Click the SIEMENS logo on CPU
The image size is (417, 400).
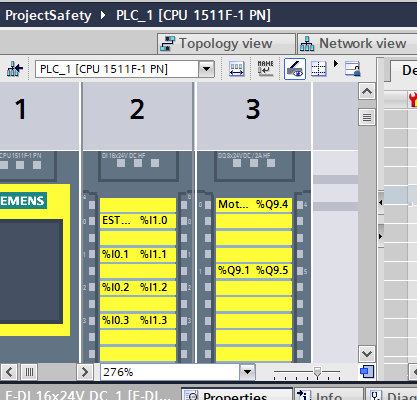coord(23,201)
